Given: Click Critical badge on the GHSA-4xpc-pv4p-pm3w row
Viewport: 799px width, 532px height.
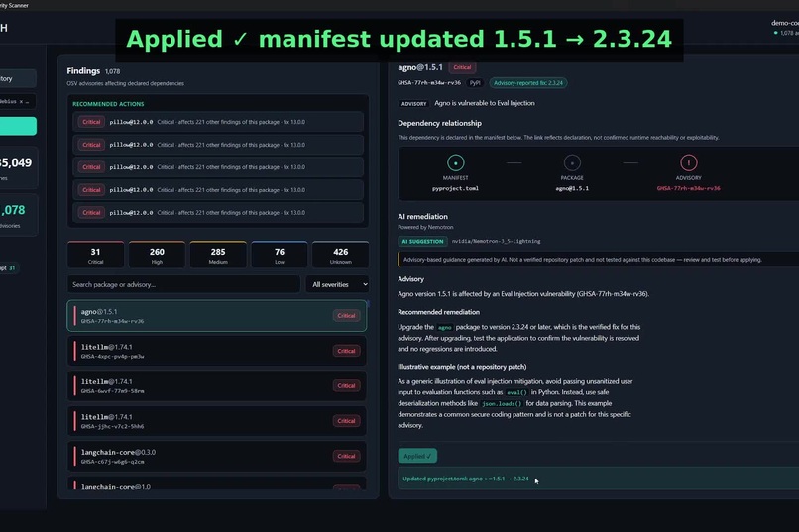Looking at the screenshot, I should [x=347, y=351].
